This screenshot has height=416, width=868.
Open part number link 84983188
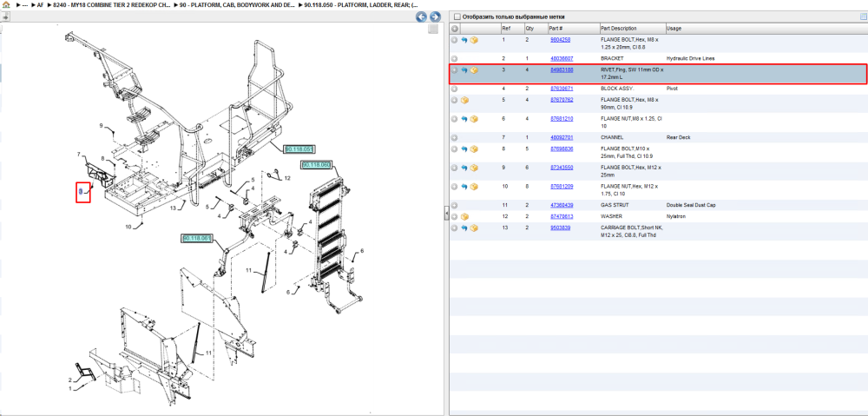pyautogui.click(x=562, y=70)
